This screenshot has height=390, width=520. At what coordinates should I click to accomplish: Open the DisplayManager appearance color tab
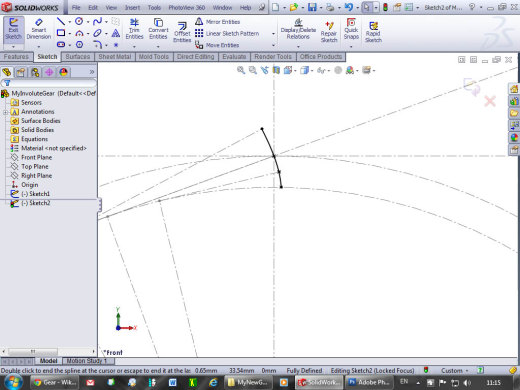click(63, 72)
